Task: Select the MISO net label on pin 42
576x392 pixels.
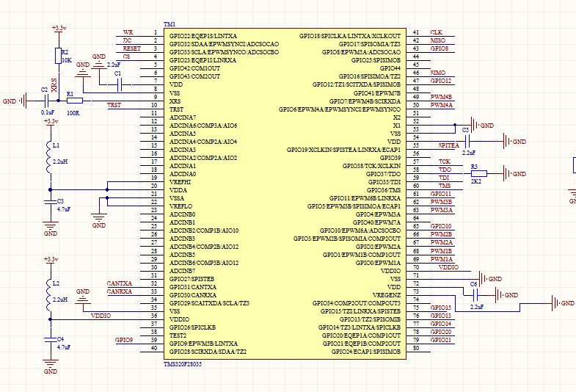Action: [x=438, y=40]
